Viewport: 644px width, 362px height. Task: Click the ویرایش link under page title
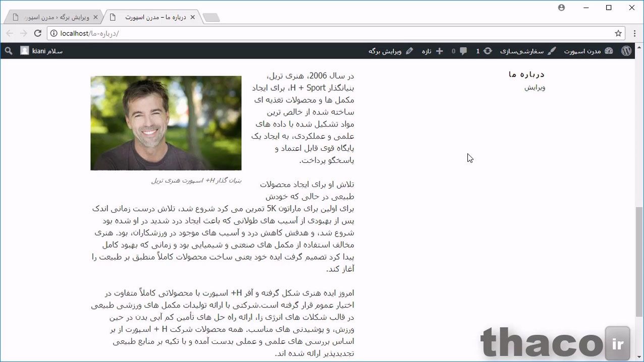pyautogui.click(x=534, y=88)
